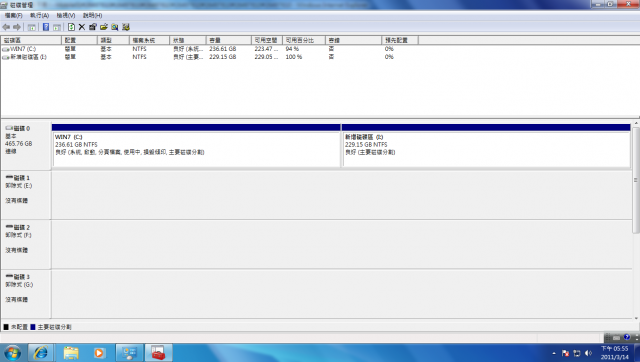Click the 236.61 GB capacity cell
Image resolution: width=640 pixels, height=362 pixels.
(x=222, y=49)
